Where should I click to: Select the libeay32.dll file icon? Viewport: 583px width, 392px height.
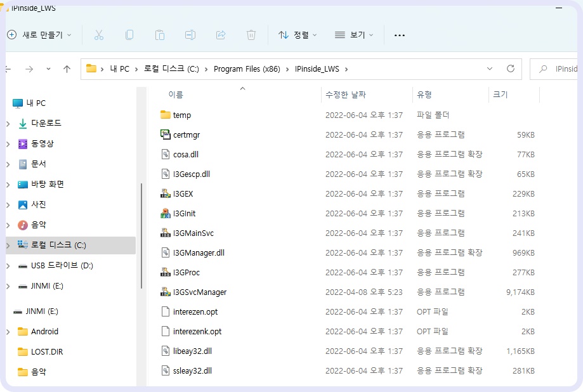coord(166,351)
